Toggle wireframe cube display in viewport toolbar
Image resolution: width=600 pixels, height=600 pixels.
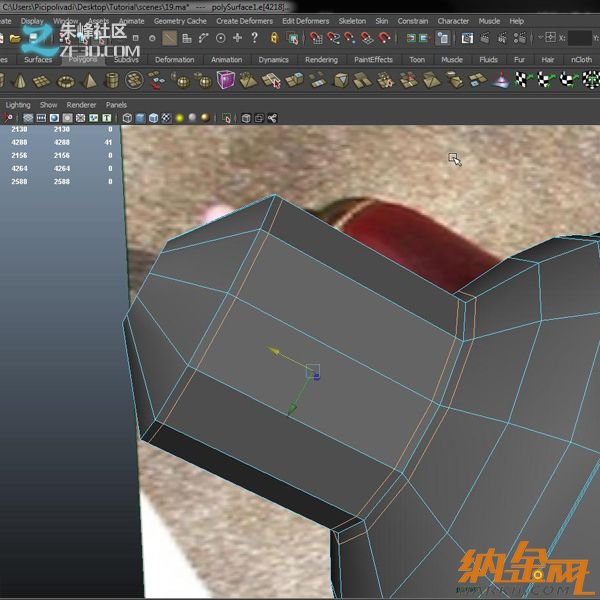tap(127, 118)
